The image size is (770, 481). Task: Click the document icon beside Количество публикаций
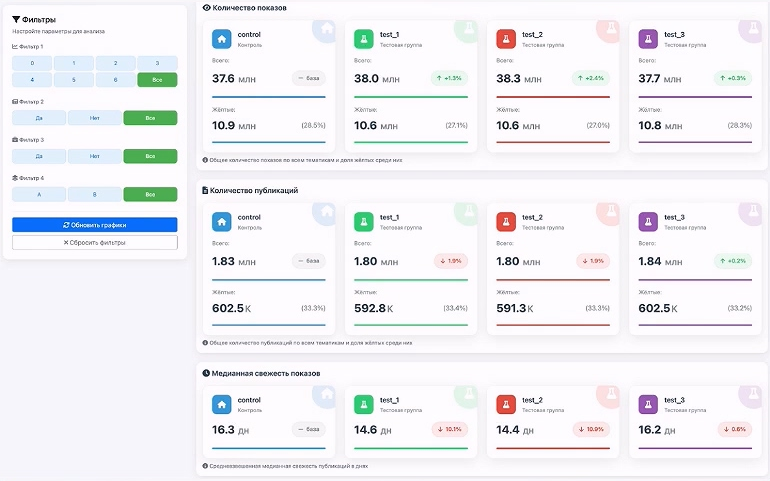pyautogui.click(x=205, y=190)
